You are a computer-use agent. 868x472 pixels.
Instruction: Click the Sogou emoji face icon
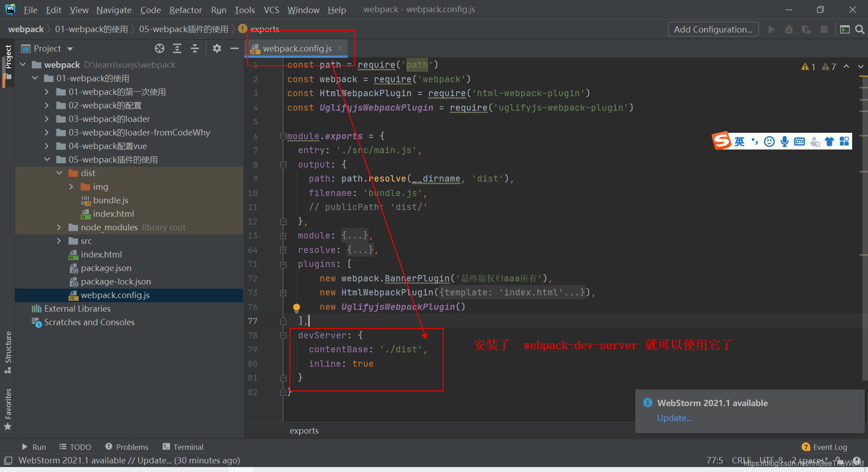point(769,141)
